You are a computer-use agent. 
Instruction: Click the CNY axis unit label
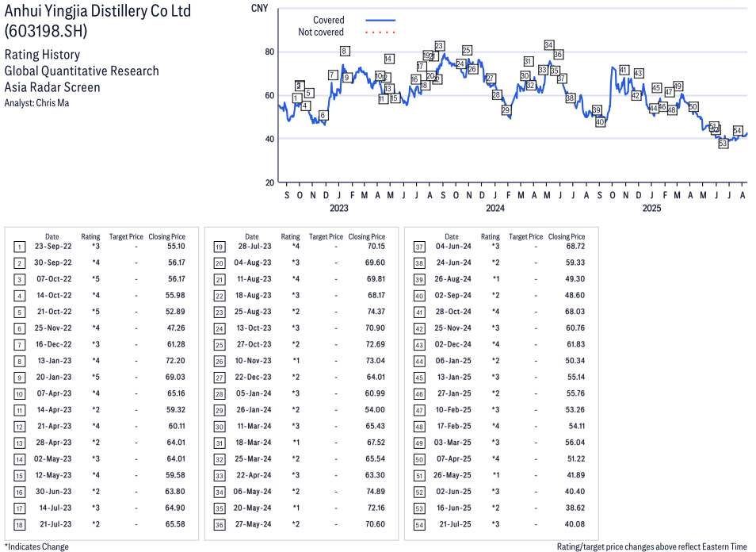pyautogui.click(x=259, y=8)
